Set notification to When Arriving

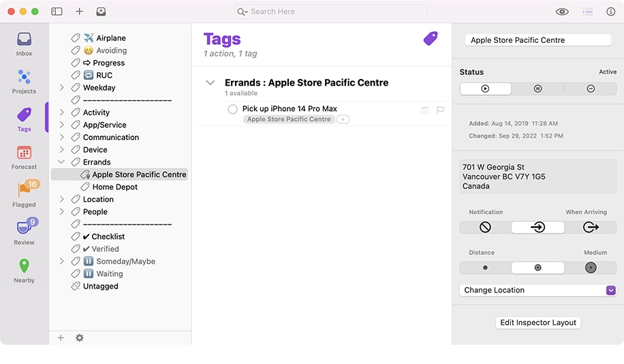click(537, 227)
